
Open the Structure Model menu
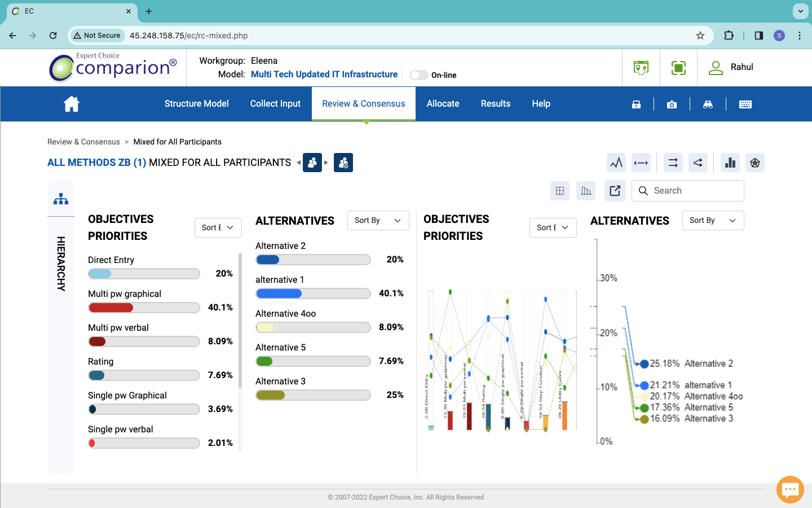196,104
